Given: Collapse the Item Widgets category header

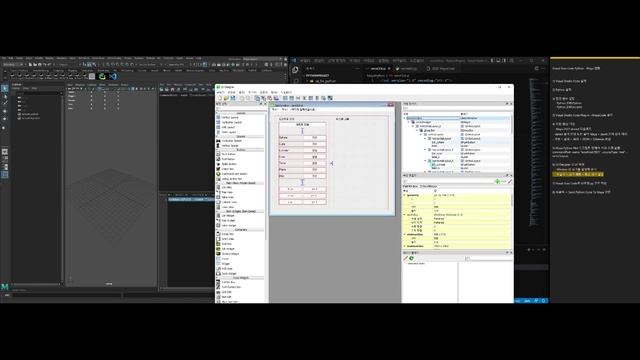Looking at the screenshot, I should tap(240, 211).
